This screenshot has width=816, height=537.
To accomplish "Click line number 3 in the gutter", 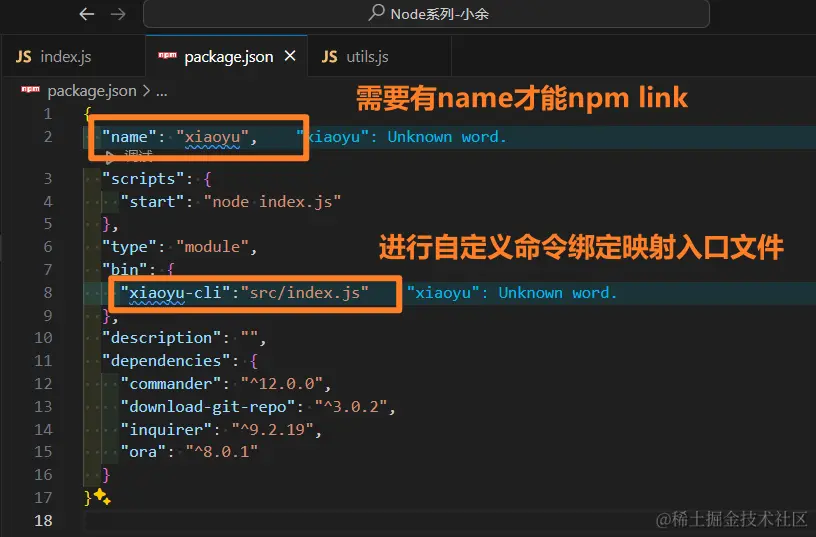I will (x=48, y=179).
